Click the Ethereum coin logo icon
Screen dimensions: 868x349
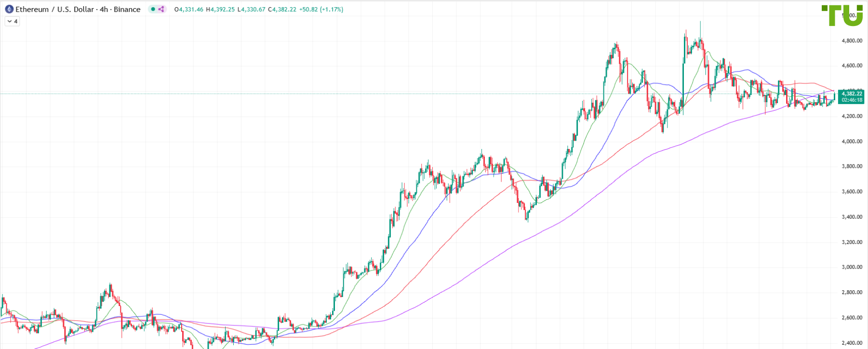tap(10, 9)
